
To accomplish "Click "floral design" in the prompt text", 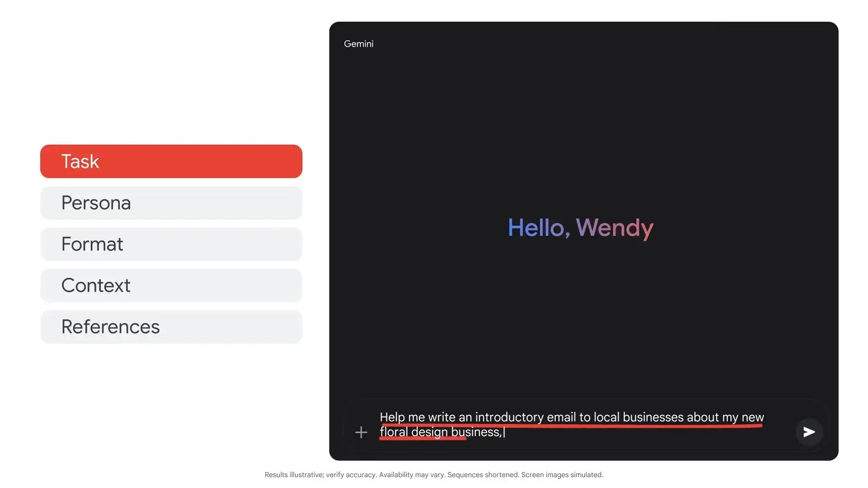I will [x=413, y=432].
